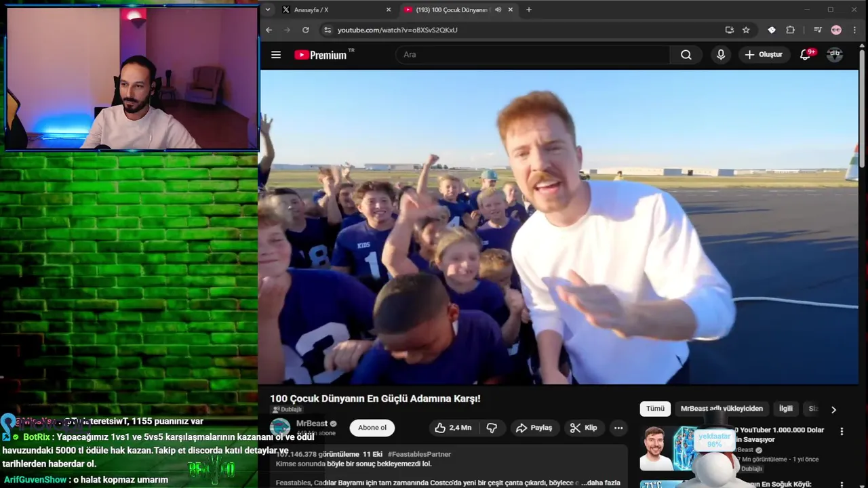
Task: Click the browser address bar URL
Action: click(x=397, y=30)
